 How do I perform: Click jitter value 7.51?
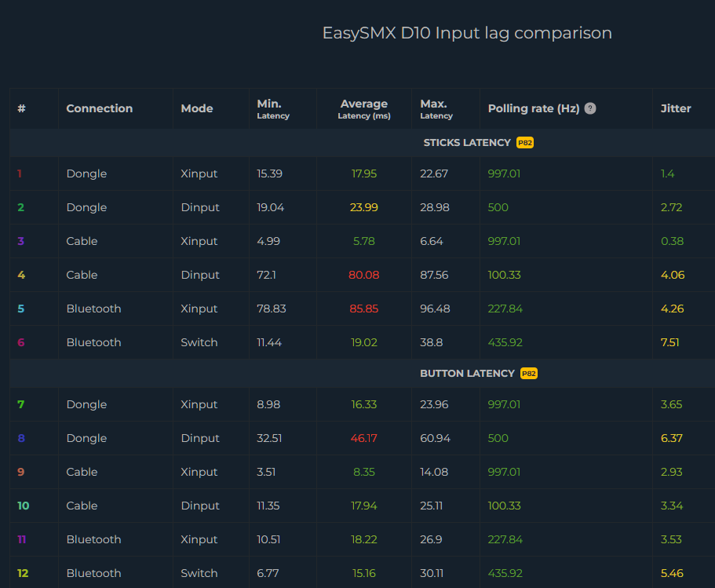[669, 342]
